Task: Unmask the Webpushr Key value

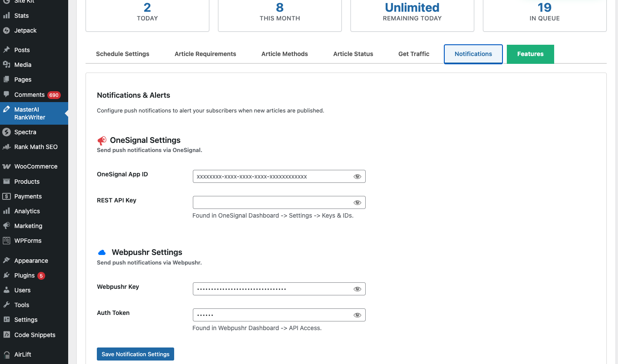Action: point(357,289)
